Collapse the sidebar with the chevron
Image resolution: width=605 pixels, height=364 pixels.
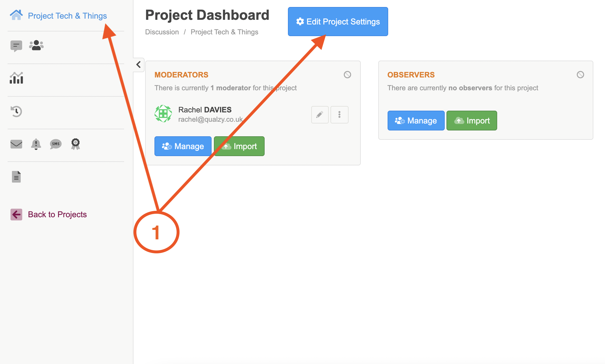pos(139,65)
